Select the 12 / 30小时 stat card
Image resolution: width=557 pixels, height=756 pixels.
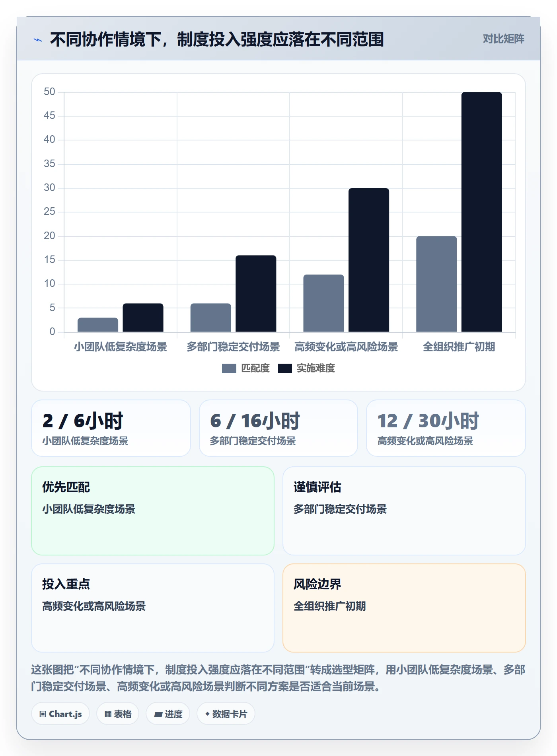pyautogui.click(x=446, y=428)
